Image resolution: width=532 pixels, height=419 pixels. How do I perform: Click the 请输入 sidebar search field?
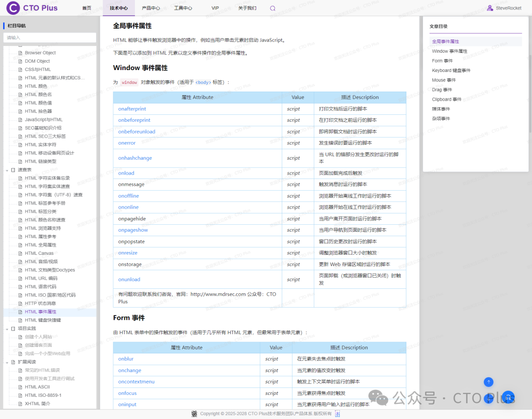tap(50, 37)
